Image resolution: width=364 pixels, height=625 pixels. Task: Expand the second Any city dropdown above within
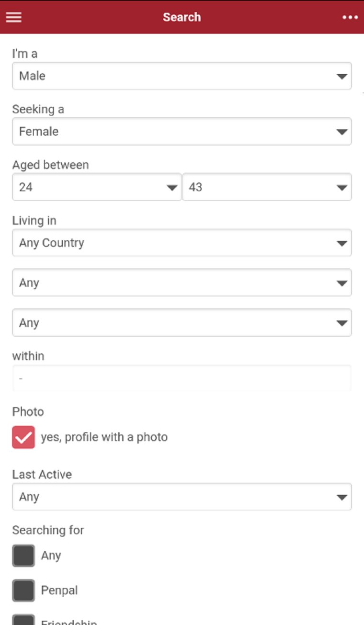[182, 322]
